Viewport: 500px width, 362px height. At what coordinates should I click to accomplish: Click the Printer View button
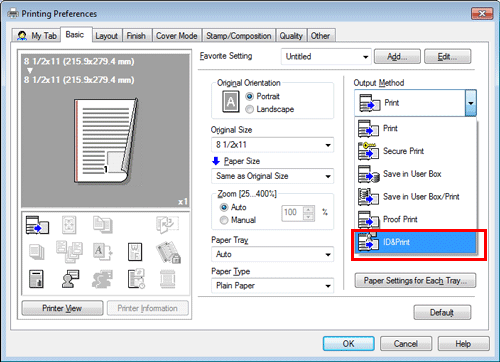click(x=62, y=308)
